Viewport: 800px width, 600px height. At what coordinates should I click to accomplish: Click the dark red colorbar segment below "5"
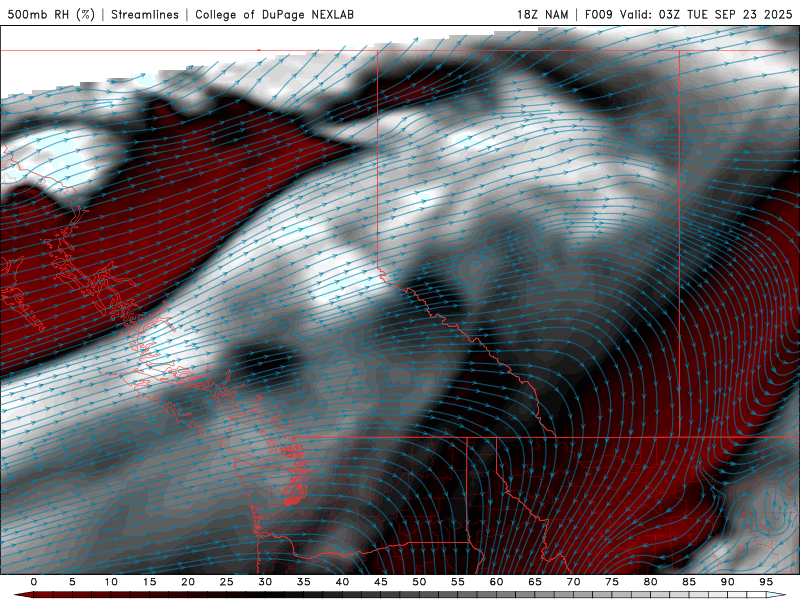(x=72, y=595)
